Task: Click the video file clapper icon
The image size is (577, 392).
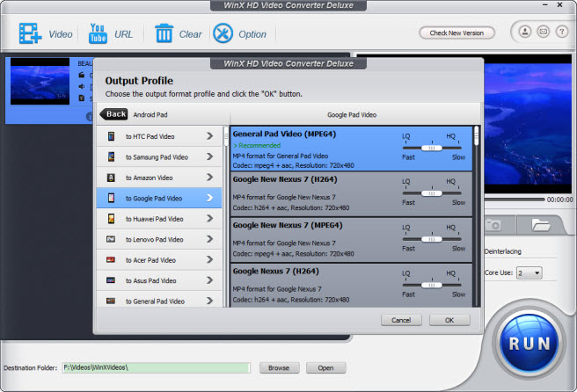Action: [82, 75]
